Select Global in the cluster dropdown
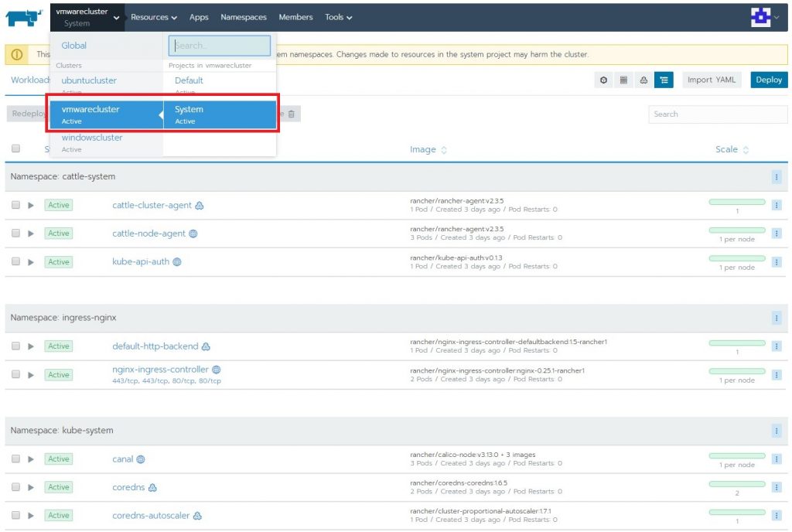Screen dimensions: 792x532 (73, 46)
